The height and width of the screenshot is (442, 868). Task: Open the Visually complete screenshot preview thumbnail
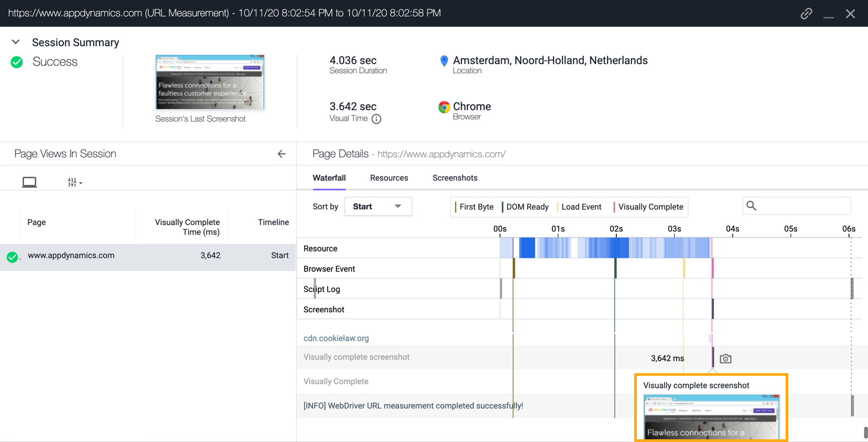tap(711, 417)
